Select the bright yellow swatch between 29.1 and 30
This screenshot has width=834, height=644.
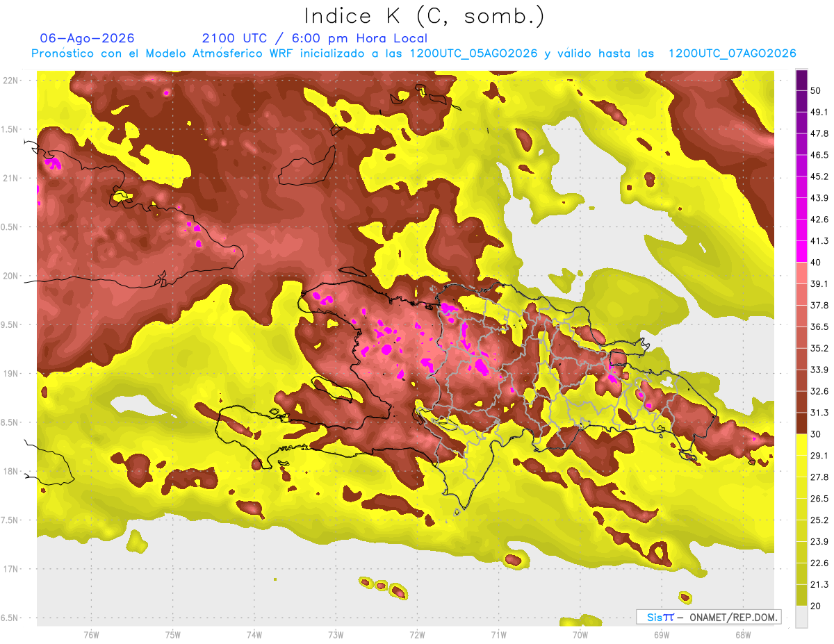(x=801, y=445)
